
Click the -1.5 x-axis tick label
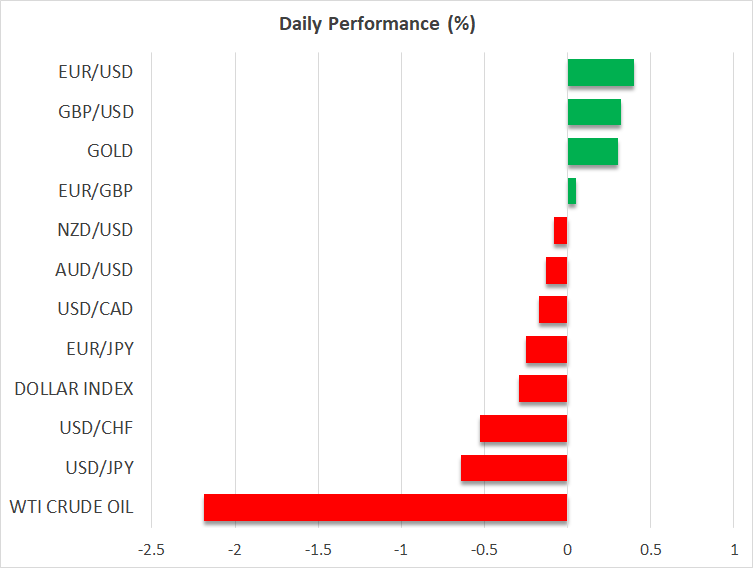(318, 550)
